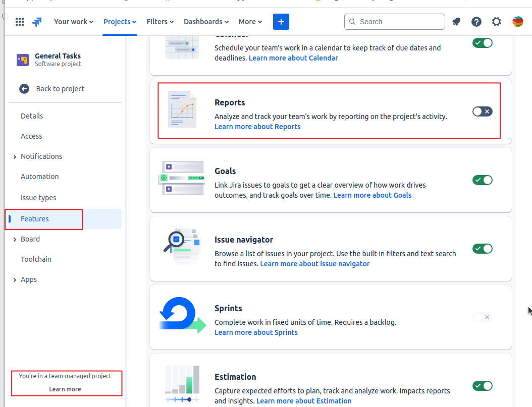Disable the Goals feature toggle

(482, 180)
